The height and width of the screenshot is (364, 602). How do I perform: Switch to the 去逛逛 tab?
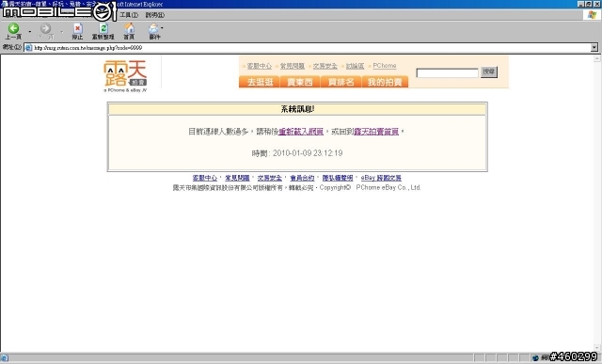[x=260, y=82]
